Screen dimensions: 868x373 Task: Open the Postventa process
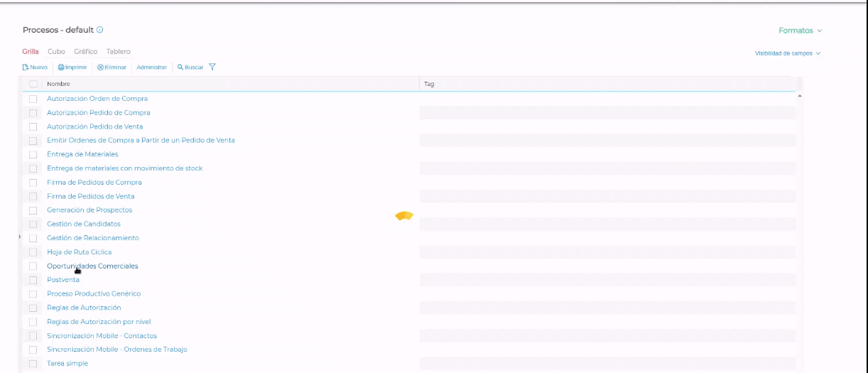pos(63,280)
